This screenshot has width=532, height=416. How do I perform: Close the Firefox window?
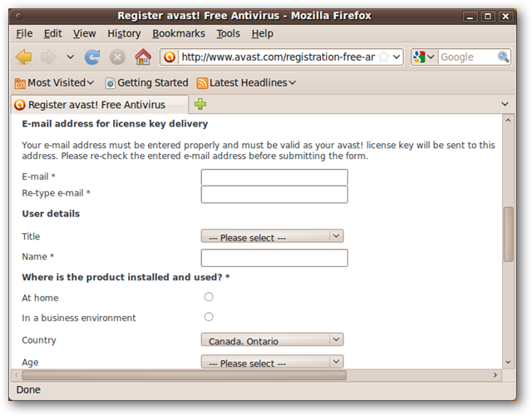click(505, 17)
